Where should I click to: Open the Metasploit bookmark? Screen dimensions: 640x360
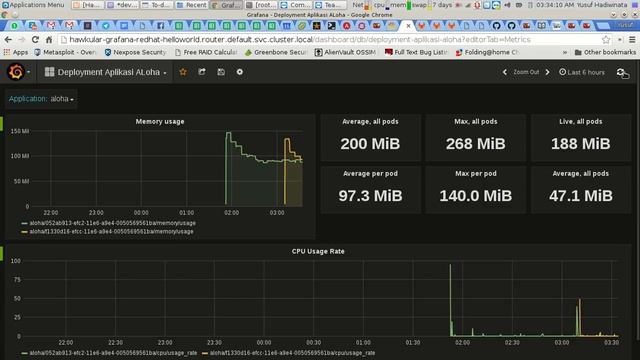65,52
